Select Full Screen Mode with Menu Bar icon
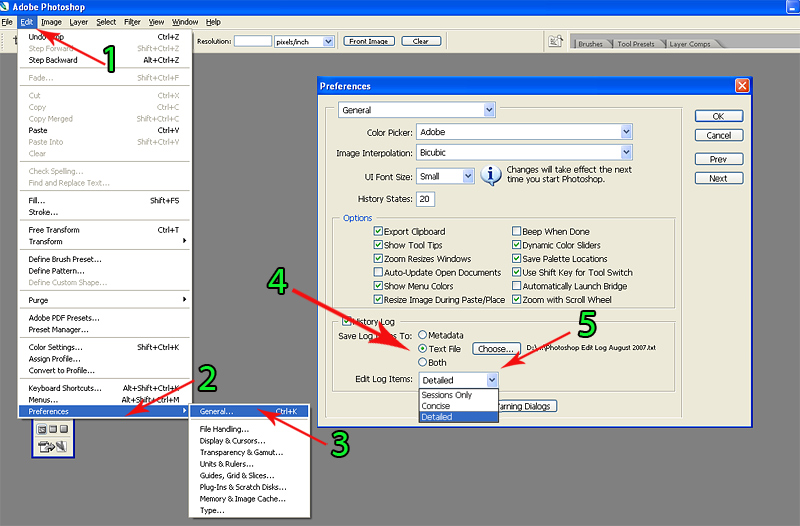The width and height of the screenshot is (800, 526). click(x=53, y=429)
